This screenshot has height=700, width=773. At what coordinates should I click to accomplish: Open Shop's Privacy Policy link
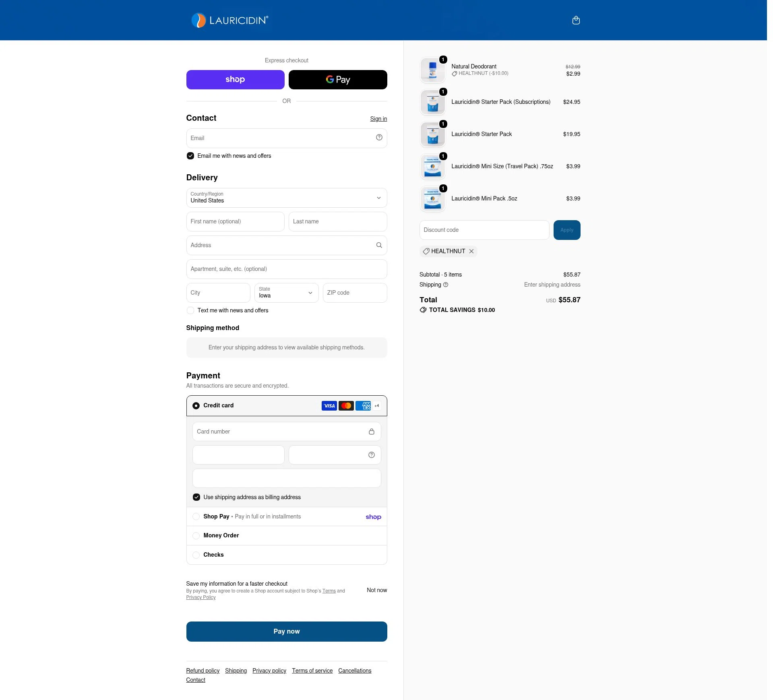(x=200, y=597)
